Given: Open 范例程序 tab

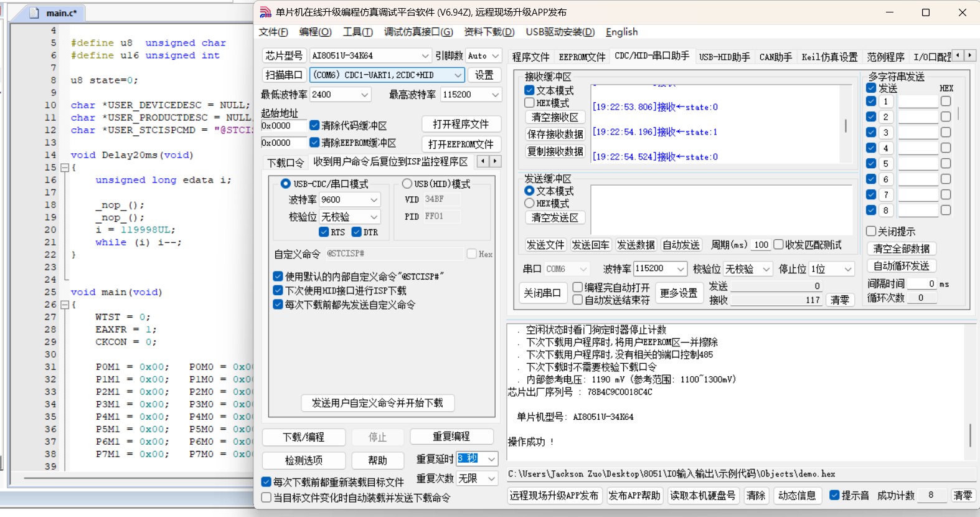Looking at the screenshot, I should click(886, 57).
